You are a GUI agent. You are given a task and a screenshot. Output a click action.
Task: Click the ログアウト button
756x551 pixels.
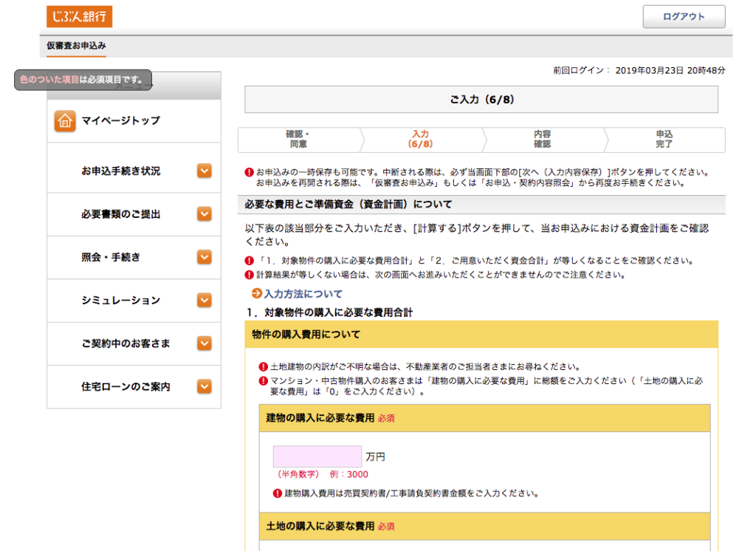pos(684,16)
